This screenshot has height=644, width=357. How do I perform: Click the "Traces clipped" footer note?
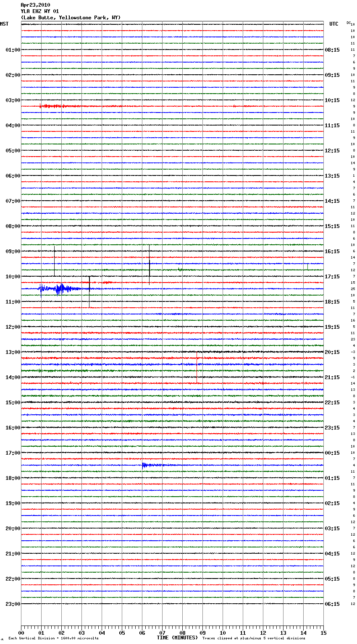pyautogui.click(x=254, y=638)
